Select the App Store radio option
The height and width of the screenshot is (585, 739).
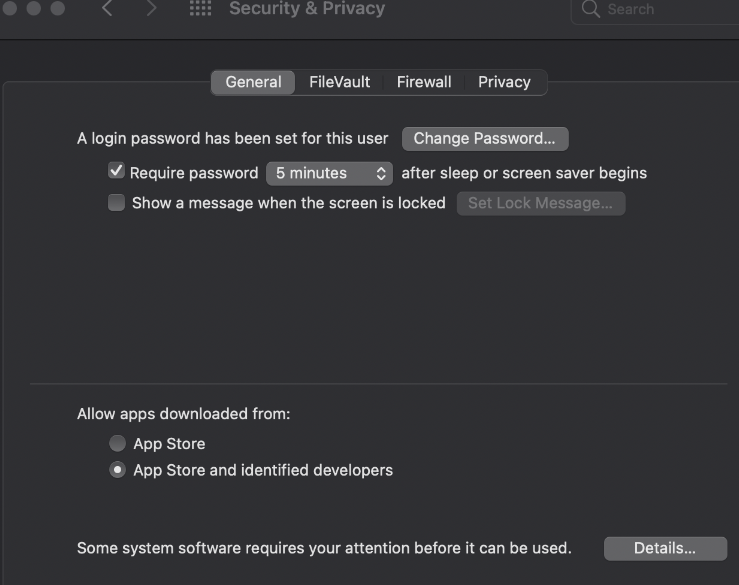(117, 443)
